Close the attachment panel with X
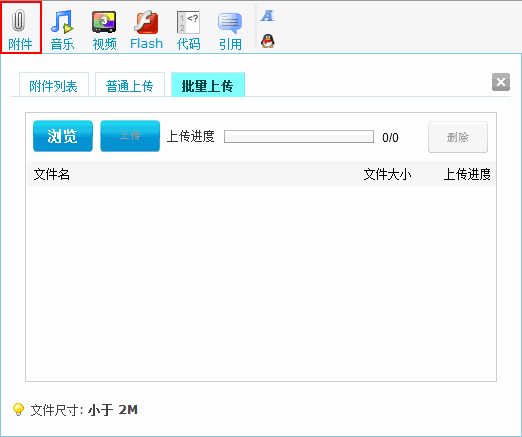522x437 pixels. (x=501, y=82)
